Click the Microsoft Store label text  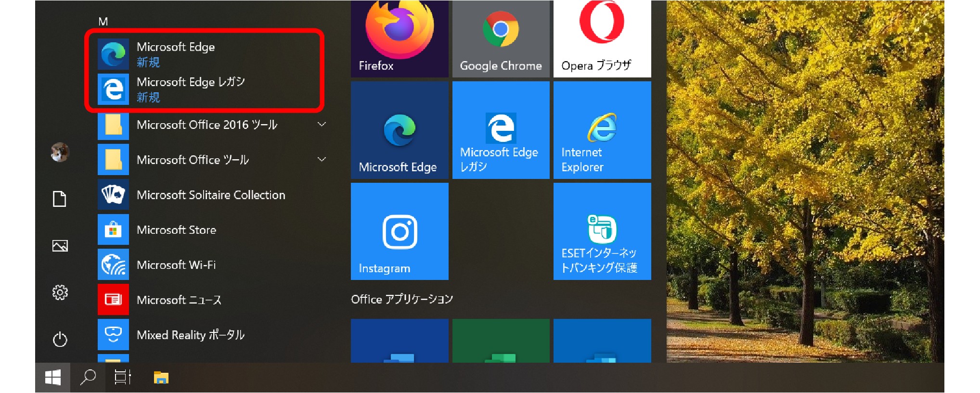tap(176, 230)
